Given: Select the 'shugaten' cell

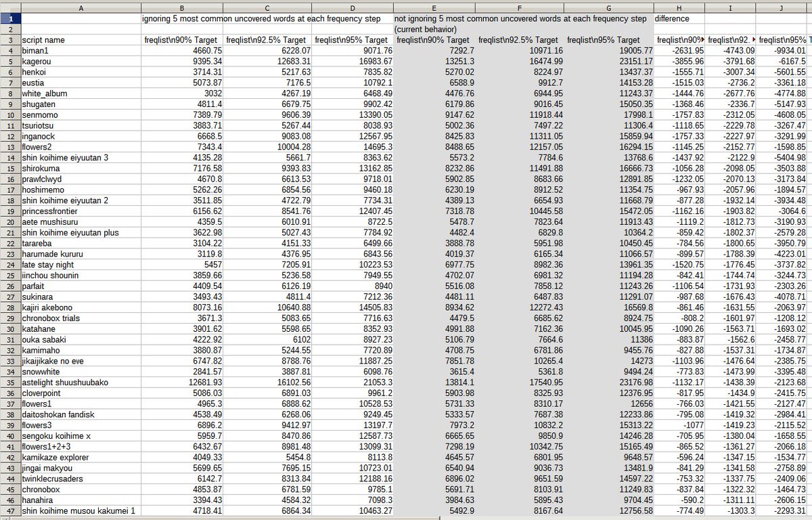Looking at the screenshot, I should click(x=81, y=104).
